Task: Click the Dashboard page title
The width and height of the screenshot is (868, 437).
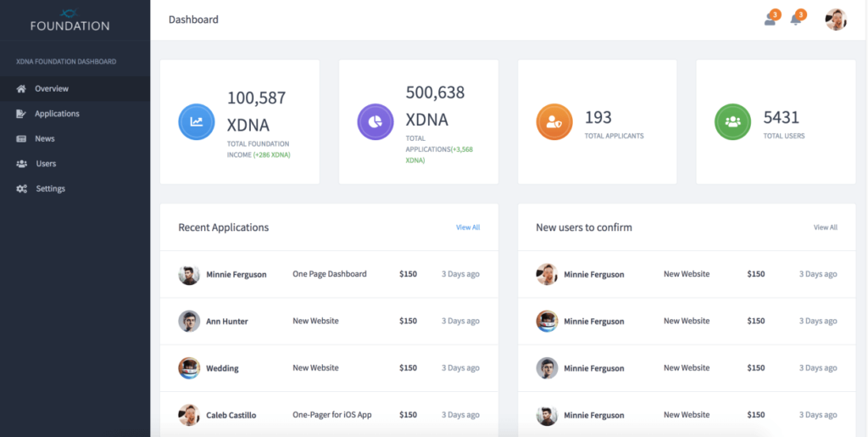Action: click(194, 20)
